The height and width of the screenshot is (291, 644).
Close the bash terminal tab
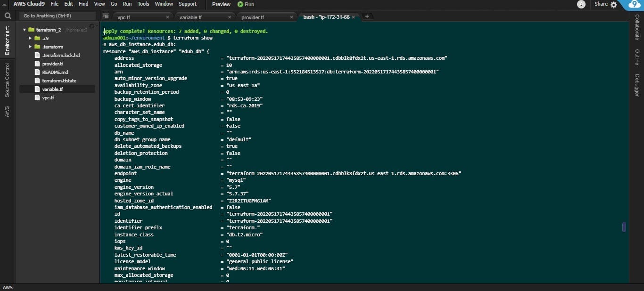point(353,17)
